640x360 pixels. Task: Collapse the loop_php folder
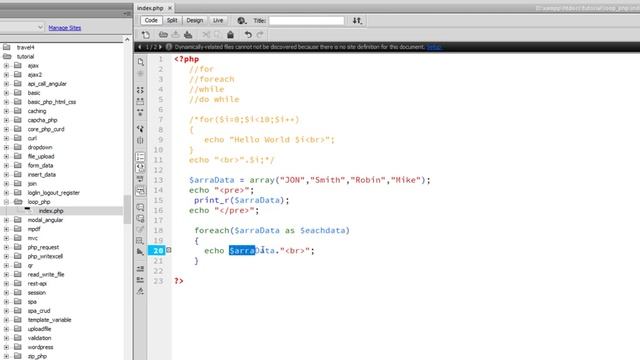click(6, 202)
